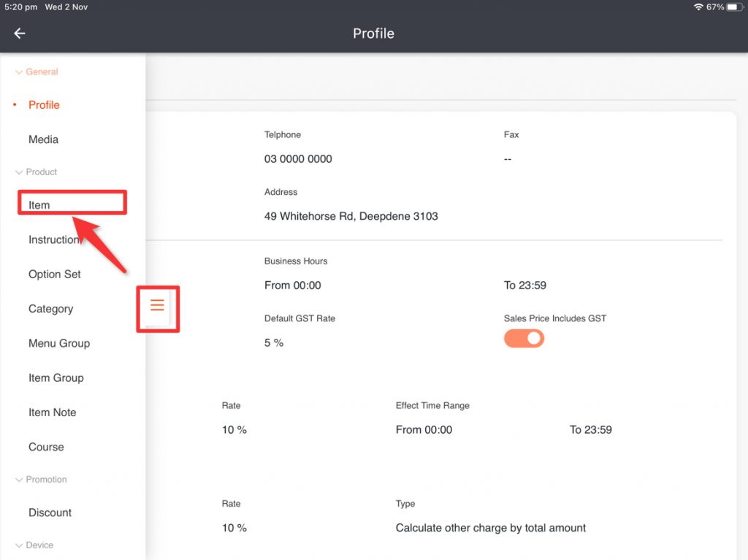
Task: Collapse the General section
Action: [19, 72]
